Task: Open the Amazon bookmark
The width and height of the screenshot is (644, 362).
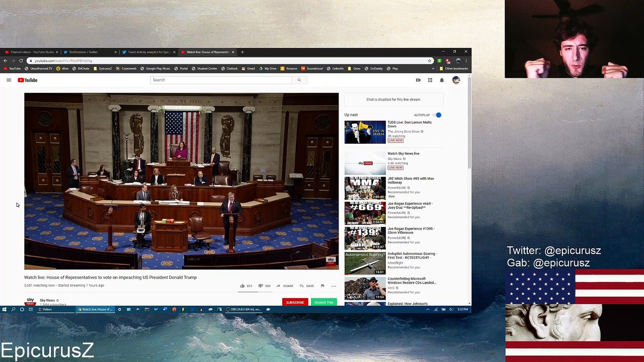Action: [x=289, y=68]
